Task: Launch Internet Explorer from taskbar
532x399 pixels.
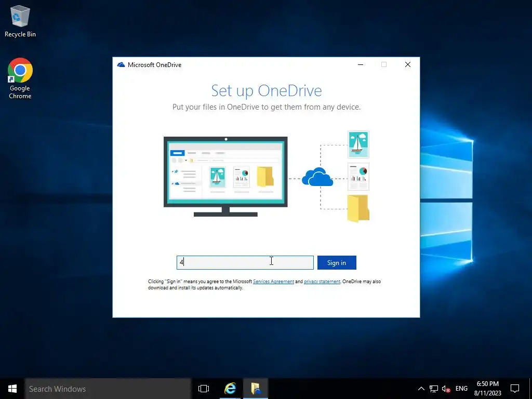Action: (x=230, y=389)
